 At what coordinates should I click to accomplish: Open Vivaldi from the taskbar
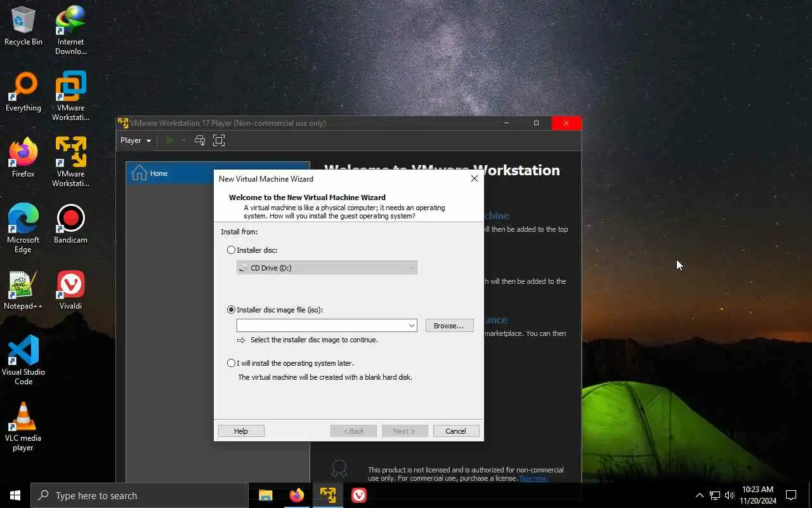pos(358,495)
